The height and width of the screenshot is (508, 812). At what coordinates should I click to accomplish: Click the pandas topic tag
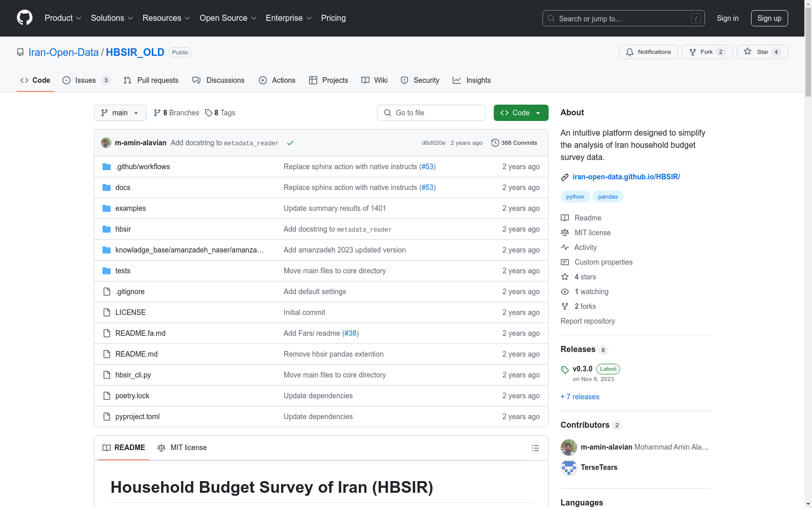tap(608, 197)
